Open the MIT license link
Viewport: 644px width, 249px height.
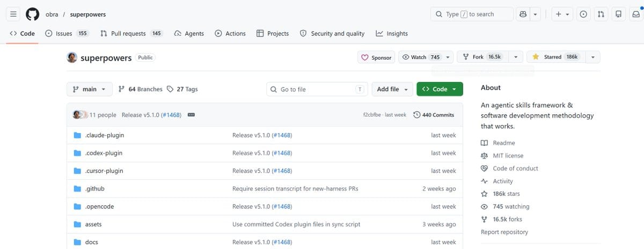click(508, 156)
